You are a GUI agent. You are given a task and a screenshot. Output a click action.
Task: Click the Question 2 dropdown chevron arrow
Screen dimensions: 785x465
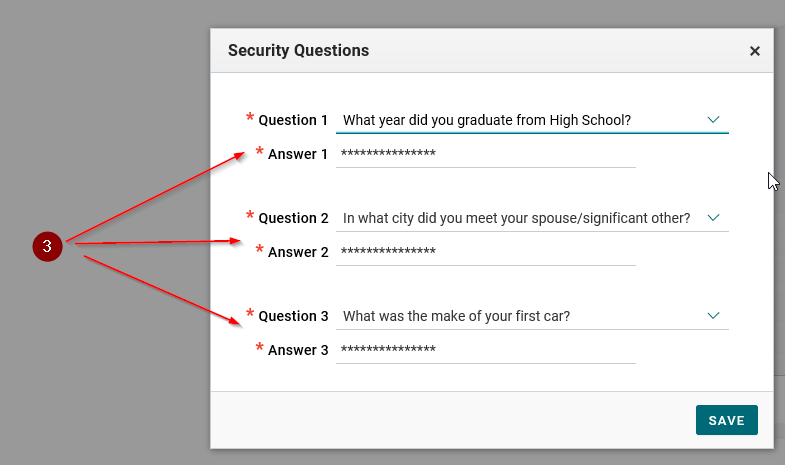[x=713, y=218]
